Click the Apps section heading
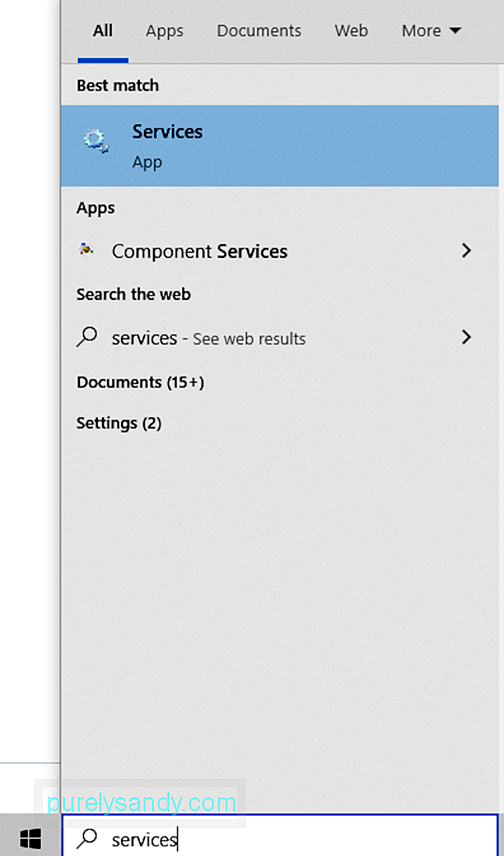Image resolution: width=504 pixels, height=856 pixels. point(96,208)
